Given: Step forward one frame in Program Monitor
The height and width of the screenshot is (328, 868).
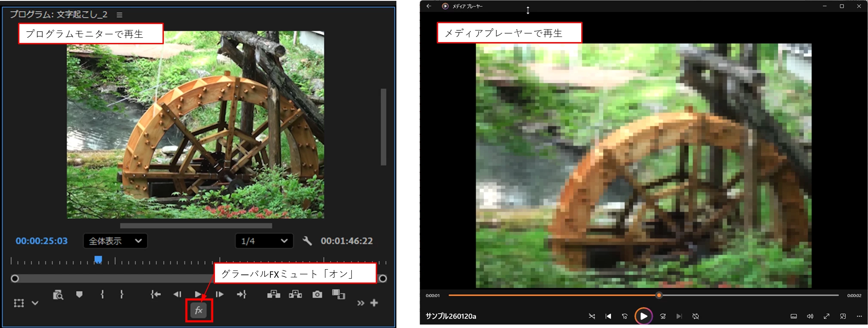Looking at the screenshot, I should [x=220, y=295].
